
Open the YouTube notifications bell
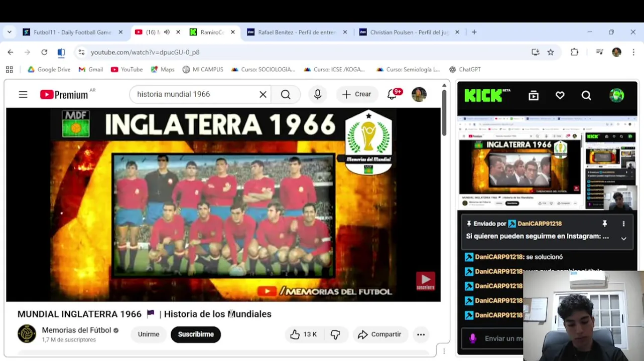click(392, 94)
